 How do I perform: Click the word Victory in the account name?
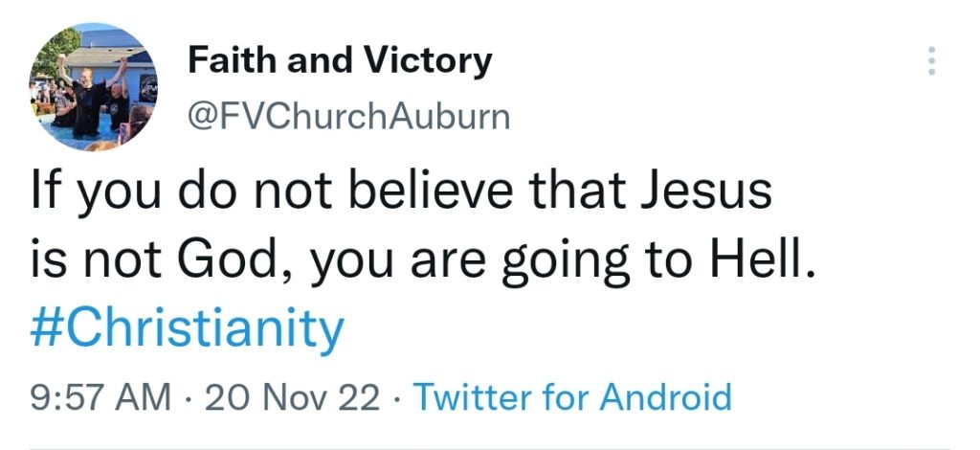coord(428,60)
